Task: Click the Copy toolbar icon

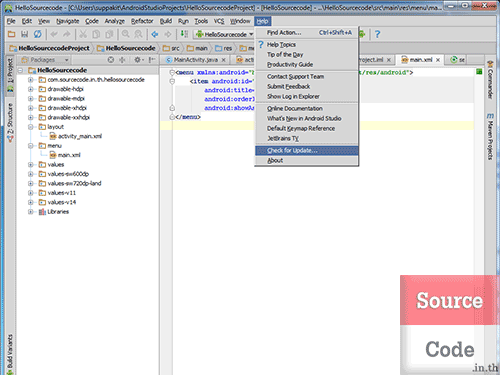Action: pyautogui.click(x=96, y=34)
